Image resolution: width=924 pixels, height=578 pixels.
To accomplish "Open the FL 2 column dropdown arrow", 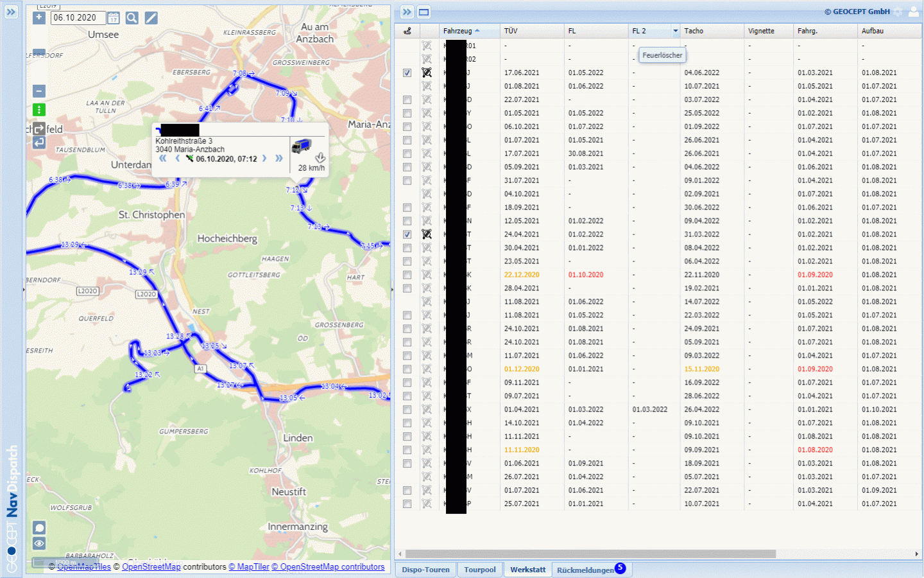I will point(675,31).
